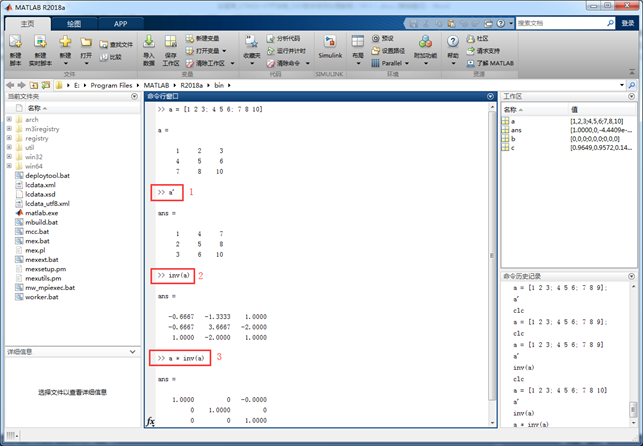Click the browse for folder icon

(46, 85)
